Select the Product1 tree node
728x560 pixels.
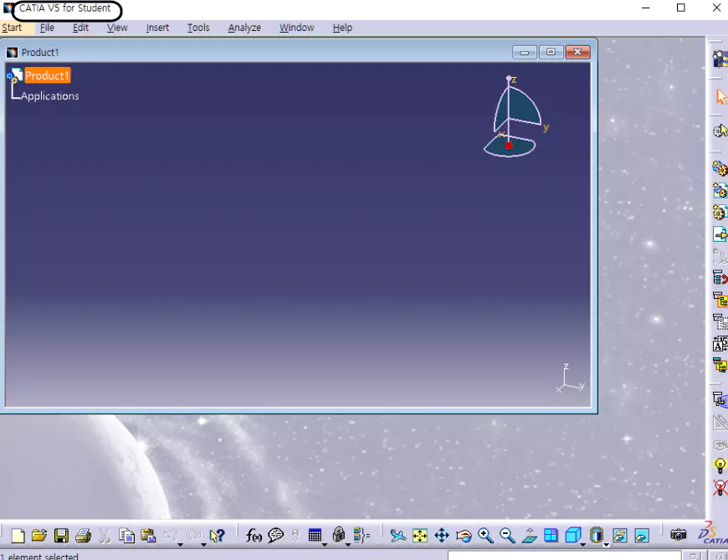(x=47, y=75)
